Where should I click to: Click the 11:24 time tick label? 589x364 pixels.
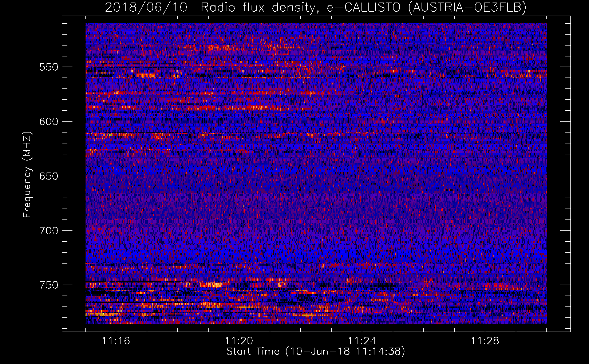point(362,341)
